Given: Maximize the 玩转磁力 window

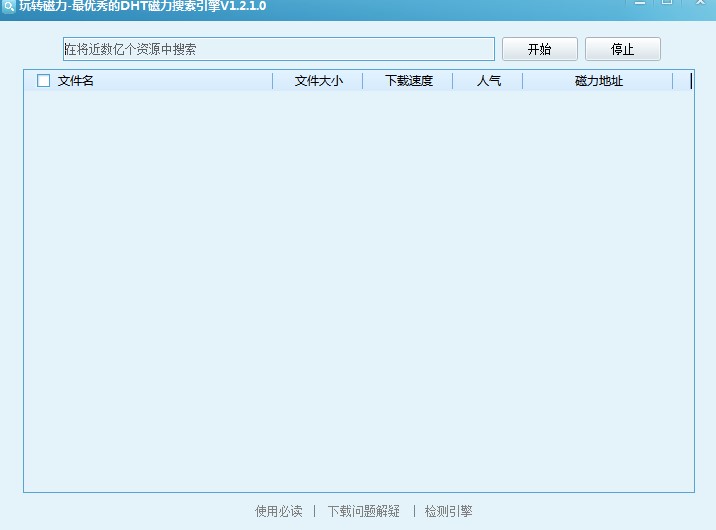Looking at the screenshot, I should point(667,2).
